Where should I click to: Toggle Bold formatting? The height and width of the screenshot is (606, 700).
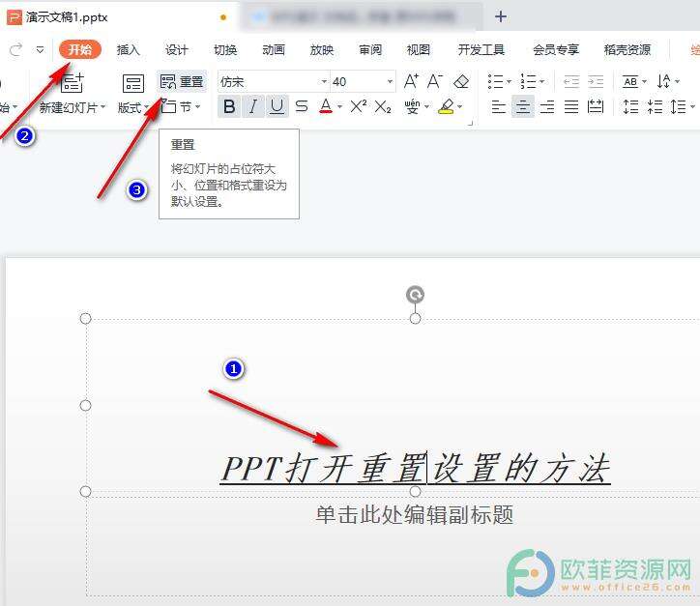click(229, 106)
